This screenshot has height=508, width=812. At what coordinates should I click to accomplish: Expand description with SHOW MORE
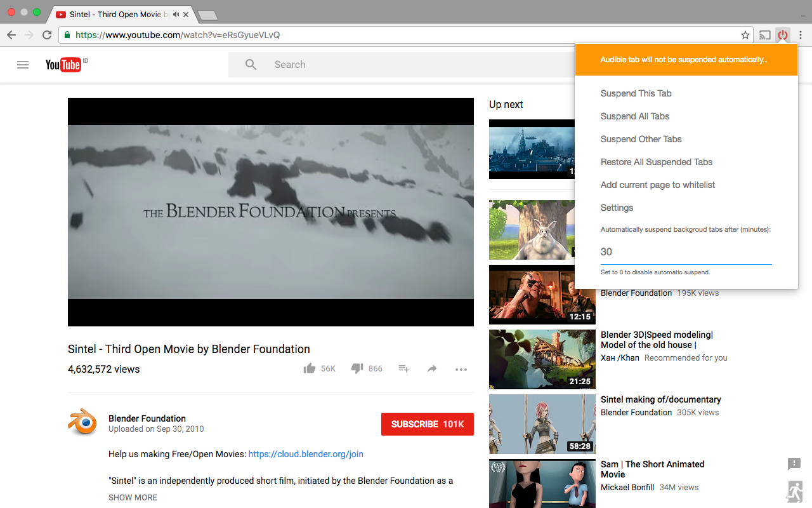pyautogui.click(x=133, y=497)
